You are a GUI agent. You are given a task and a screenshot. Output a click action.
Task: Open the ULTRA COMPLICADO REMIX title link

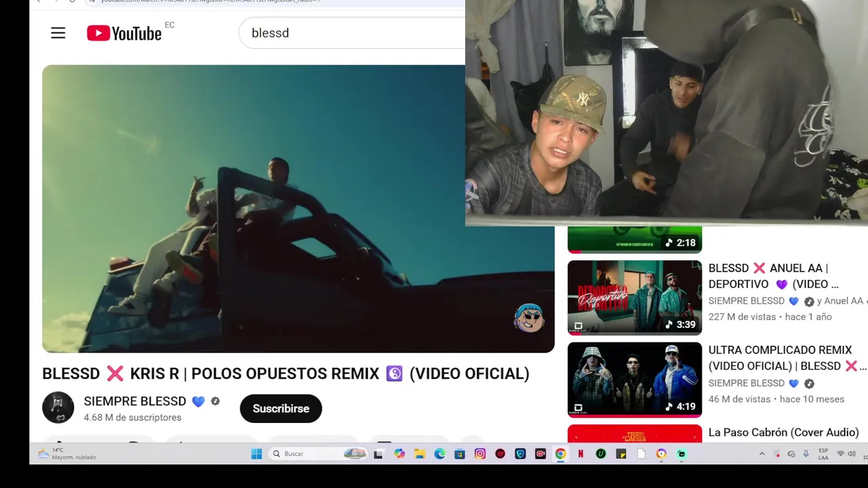click(787, 358)
